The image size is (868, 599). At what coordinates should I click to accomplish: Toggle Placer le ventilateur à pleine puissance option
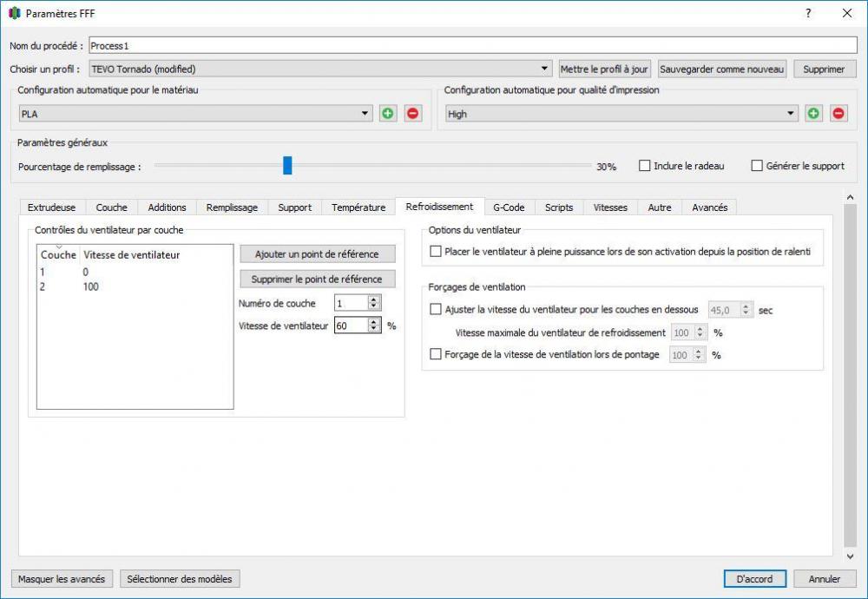pyautogui.click(x=436, y=252)
